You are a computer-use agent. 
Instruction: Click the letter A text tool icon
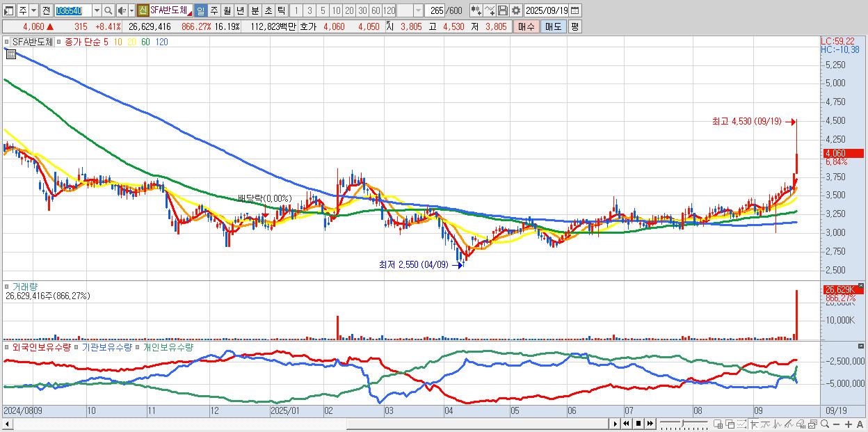(x=860, y=424)
